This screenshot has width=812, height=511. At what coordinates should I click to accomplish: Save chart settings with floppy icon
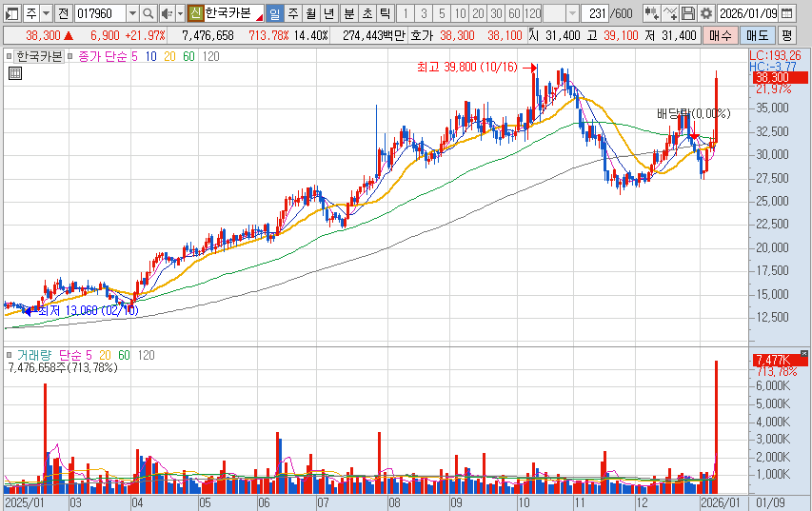tap(687, 13)
